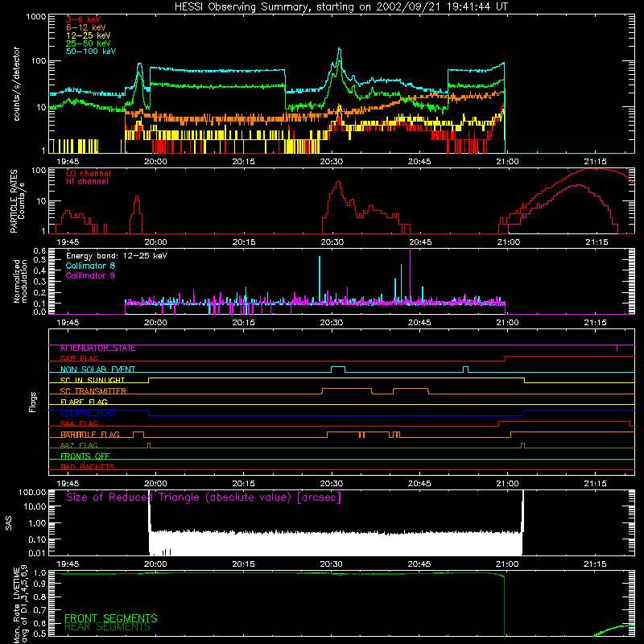Image resolution: width=644 pixels, height=644 pixels.
Task: Click the olive flag label above FRONTS_OFF
Action: 79,445
